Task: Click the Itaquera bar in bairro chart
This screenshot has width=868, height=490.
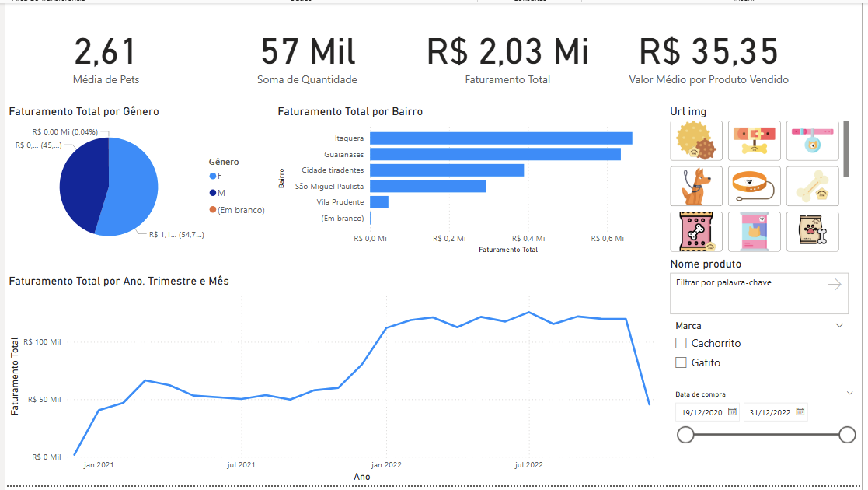Action: click(x=501, y=138)
